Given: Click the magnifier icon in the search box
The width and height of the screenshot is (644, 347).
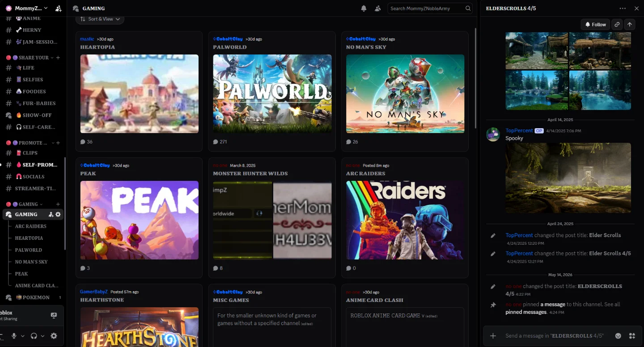Looking at the screenshot, I should point(468,8).
